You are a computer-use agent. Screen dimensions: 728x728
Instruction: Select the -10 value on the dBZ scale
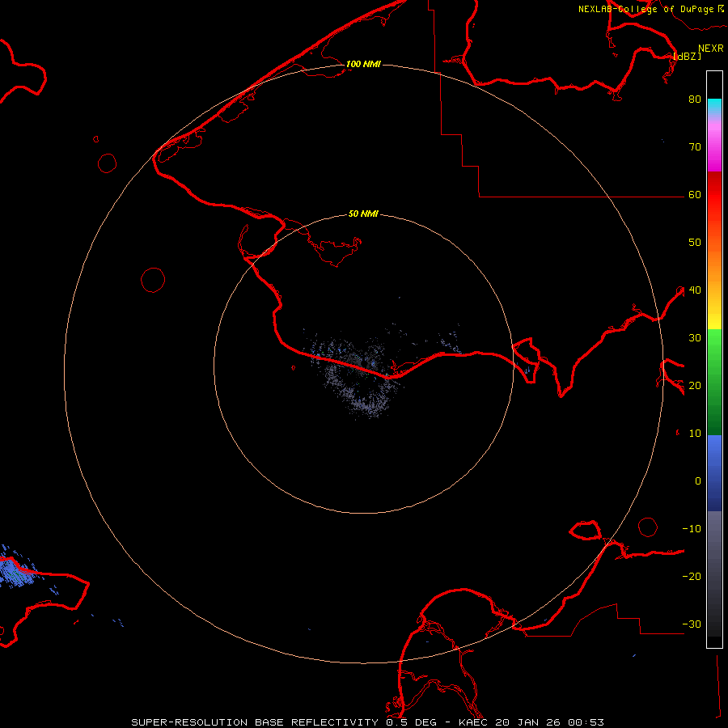692,528
